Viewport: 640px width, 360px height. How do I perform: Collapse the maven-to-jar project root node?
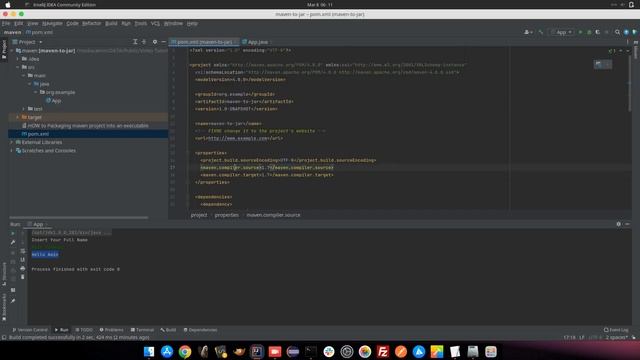click(x=12, y=51)
